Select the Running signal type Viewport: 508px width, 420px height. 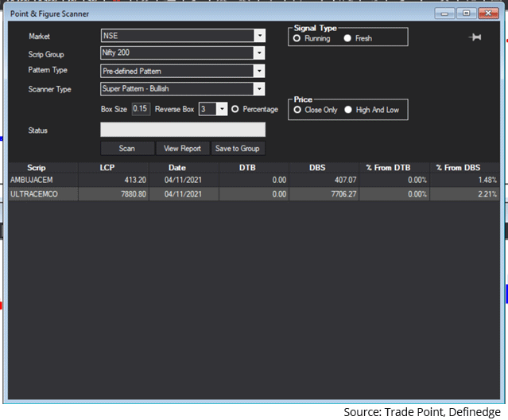pyautogui.click(x=297, y=38)
